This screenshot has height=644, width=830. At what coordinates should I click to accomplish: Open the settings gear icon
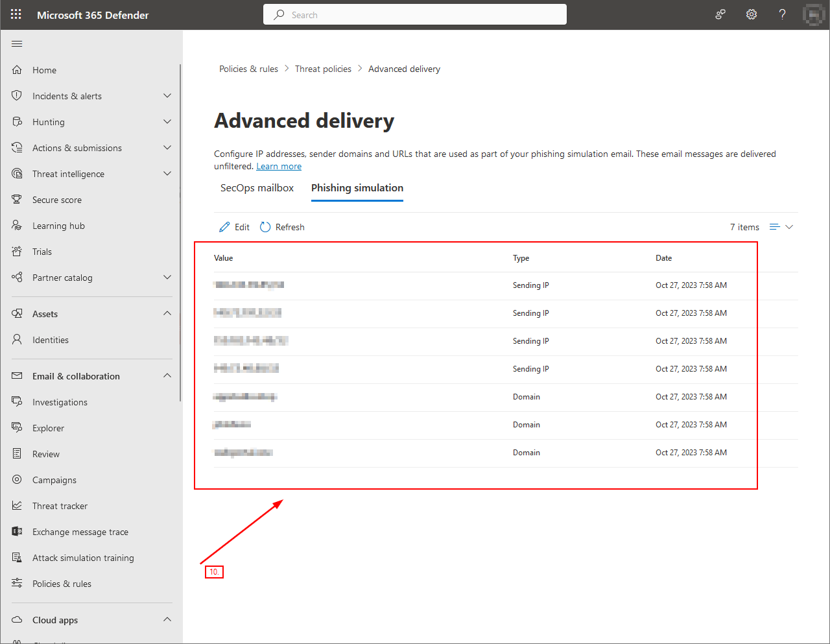click(x=751, y=14)
